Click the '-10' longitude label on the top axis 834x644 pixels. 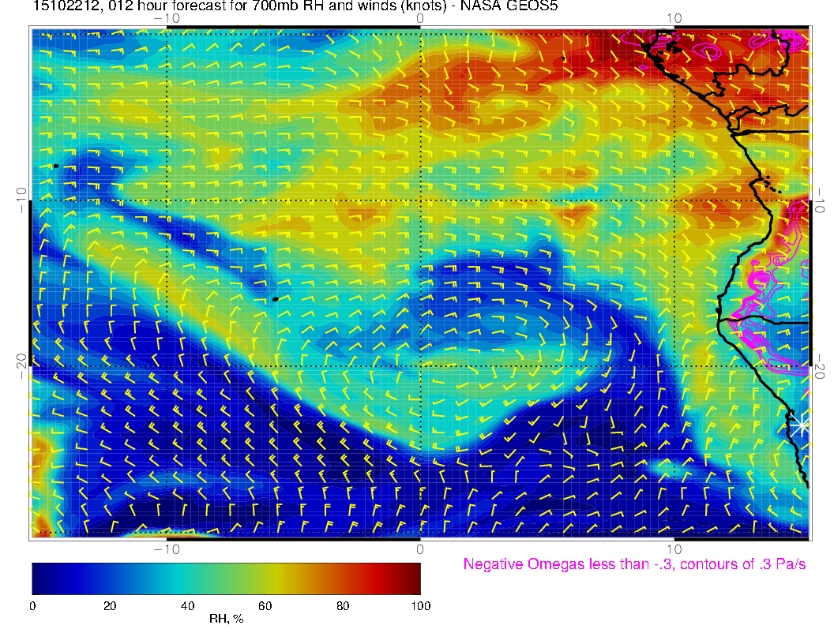167,18
